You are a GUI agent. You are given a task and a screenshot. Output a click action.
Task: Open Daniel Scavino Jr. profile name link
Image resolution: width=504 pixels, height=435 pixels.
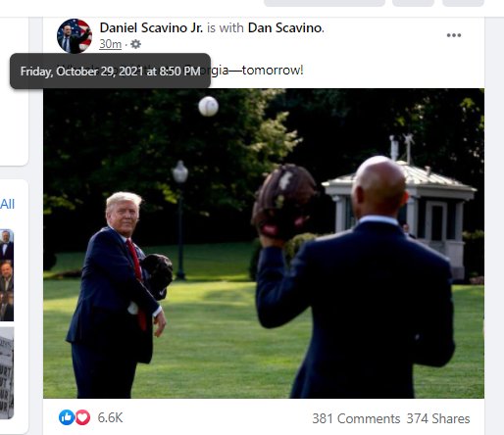(151, 27)
